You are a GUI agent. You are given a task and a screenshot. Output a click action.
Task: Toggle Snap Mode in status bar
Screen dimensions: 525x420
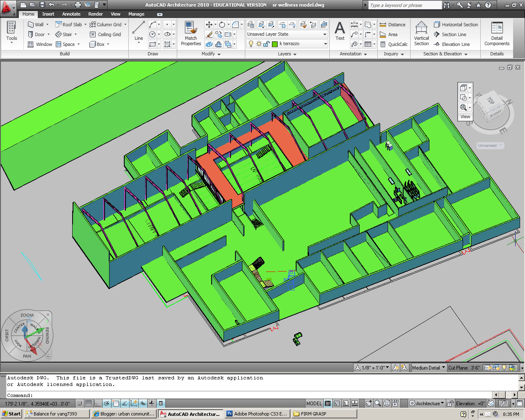(x=80, y=403)
